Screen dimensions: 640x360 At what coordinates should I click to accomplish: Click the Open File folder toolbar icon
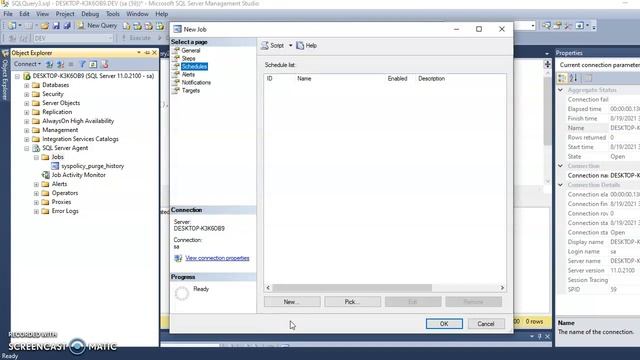[44, 26]
